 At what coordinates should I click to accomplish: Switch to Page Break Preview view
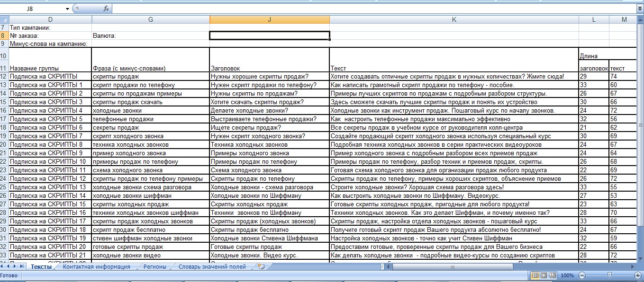coord(553,275)
